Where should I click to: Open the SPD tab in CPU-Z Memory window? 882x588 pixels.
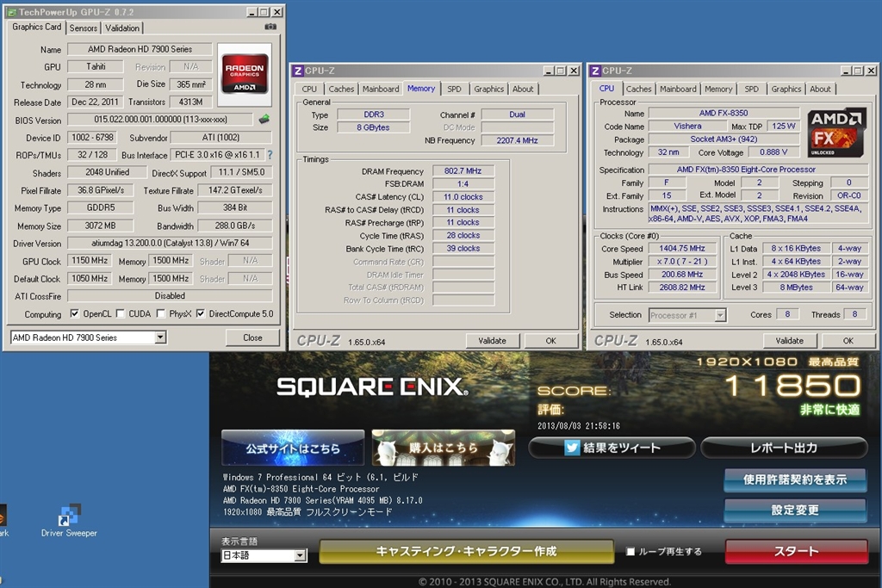coord(454,89)
